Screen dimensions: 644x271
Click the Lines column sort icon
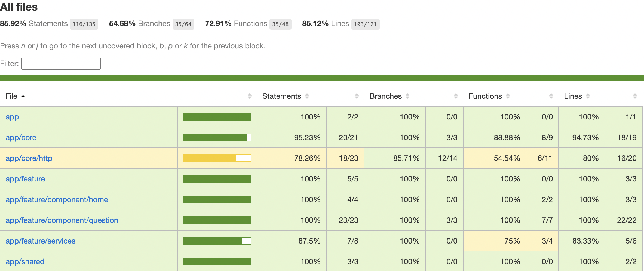point(588,96)
